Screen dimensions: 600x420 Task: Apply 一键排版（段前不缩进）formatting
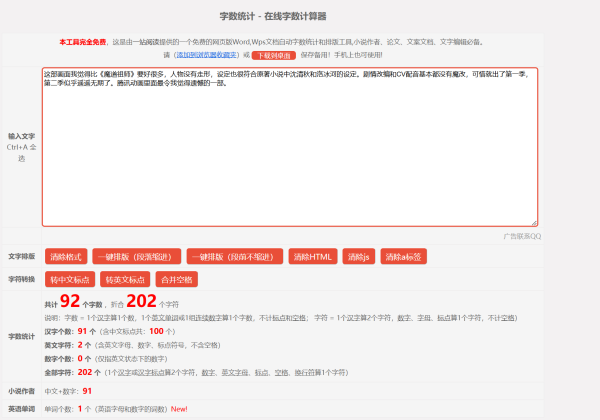(x=235, y=256)
